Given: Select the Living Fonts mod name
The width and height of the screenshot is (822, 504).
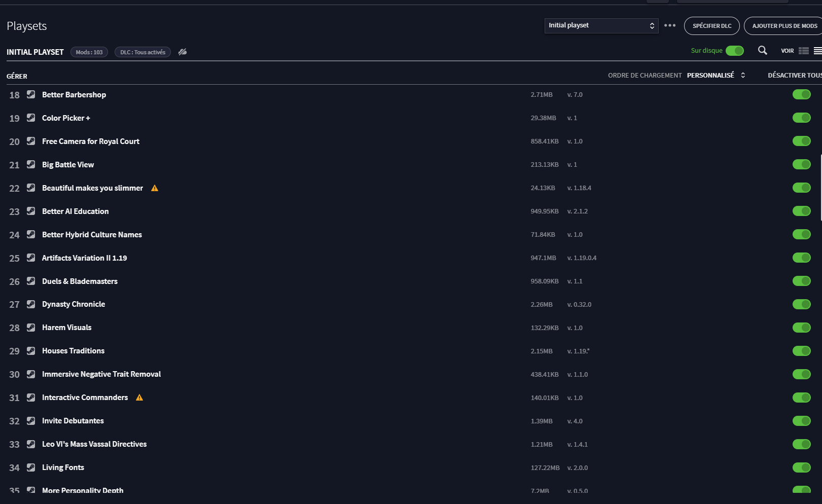Looking at the screenshot, I should pyautogui.click(x=63, y=467).
